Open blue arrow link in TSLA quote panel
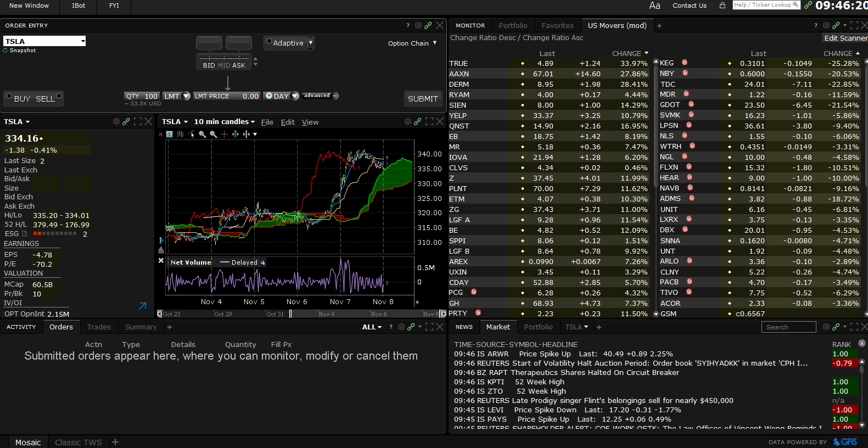Viewport: 868px width, 448px height. coord(143,306)
